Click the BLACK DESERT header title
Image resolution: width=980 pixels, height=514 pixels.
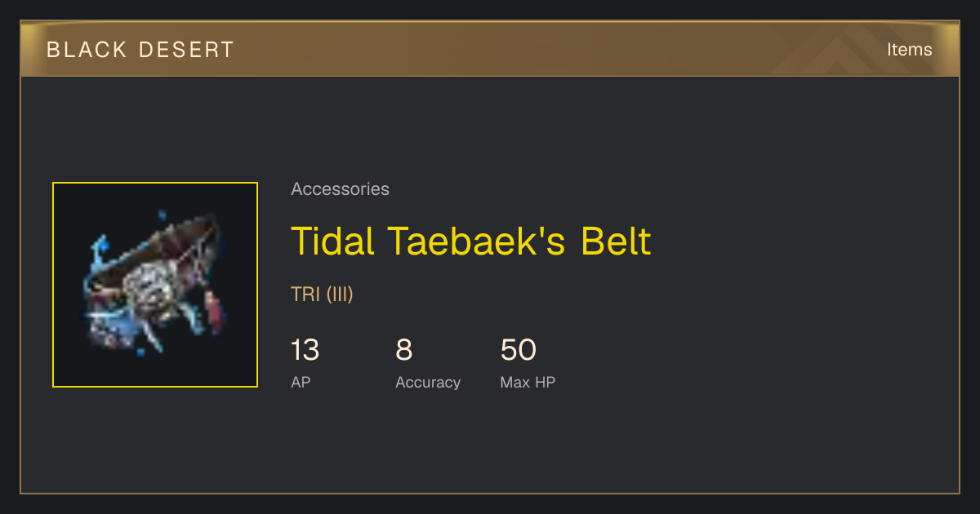(x=140, y=50)
